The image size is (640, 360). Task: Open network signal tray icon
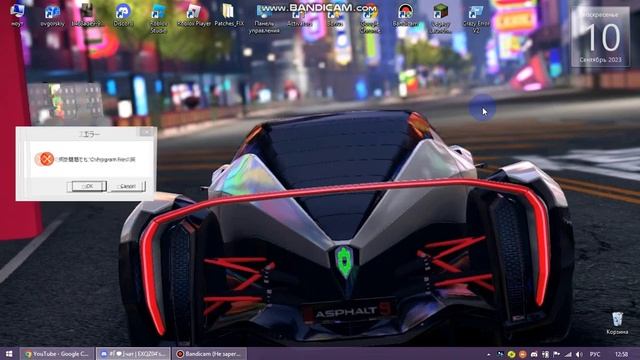(568, 354)
